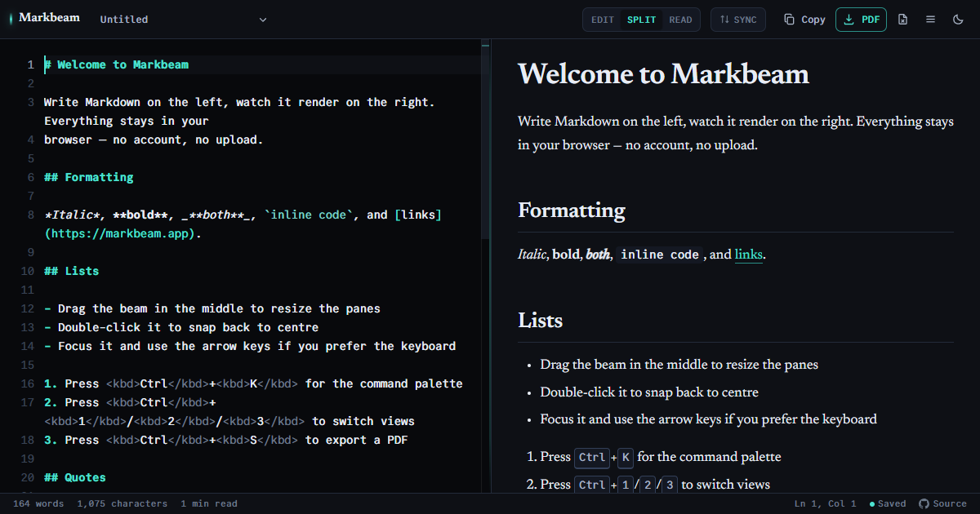
Task: Click '## Lists' line in editor
Action: [72, 271]
